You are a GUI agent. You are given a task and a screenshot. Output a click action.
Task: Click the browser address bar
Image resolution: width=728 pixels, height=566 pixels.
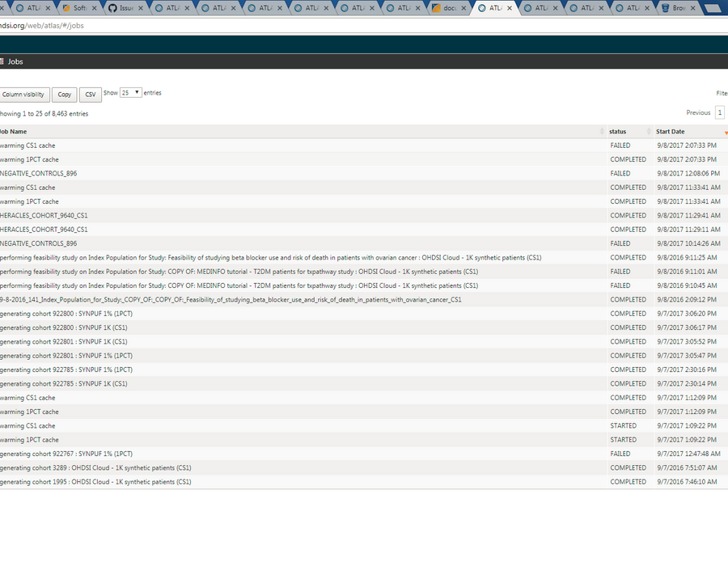click(x=364, y=26)
